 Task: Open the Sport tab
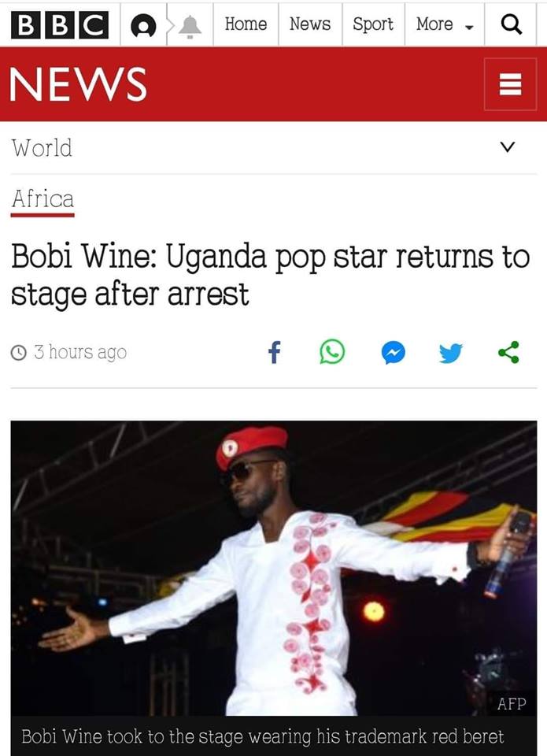pyautogui.click(x=373, y=24)
